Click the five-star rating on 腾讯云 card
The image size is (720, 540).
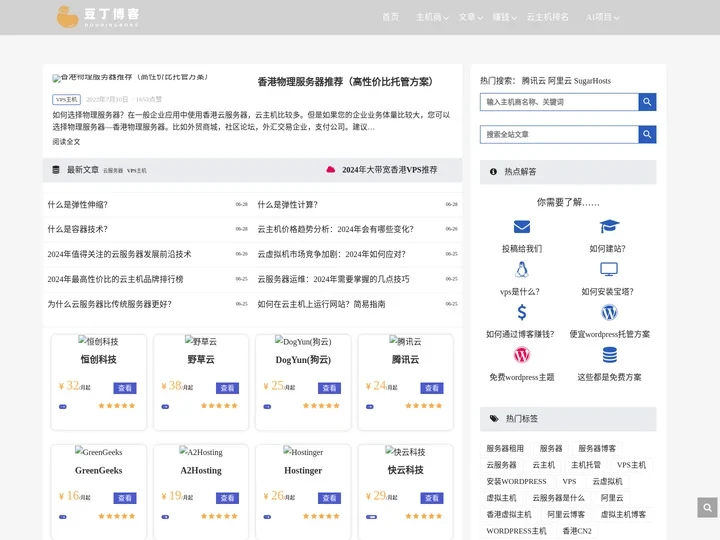[x=423, y=405]
